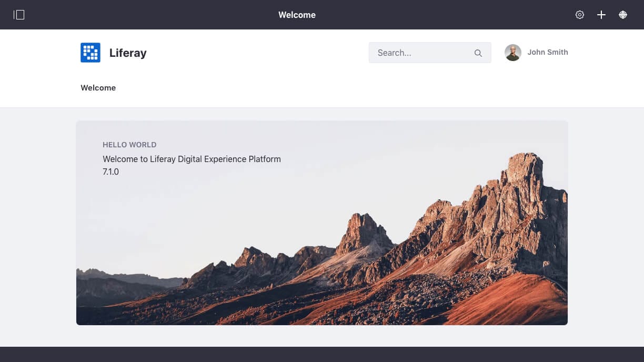Select the sidebar toggle icon top left
The width and height of the screenshot is (644, 362).
[x=19, y=15]
